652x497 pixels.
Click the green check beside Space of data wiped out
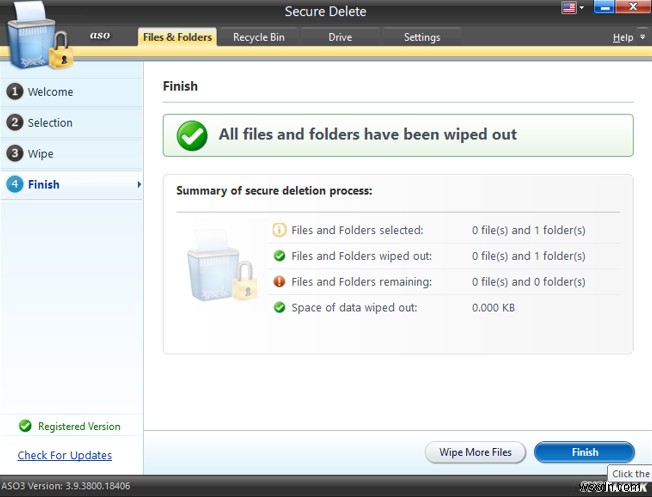click(279, 307)
